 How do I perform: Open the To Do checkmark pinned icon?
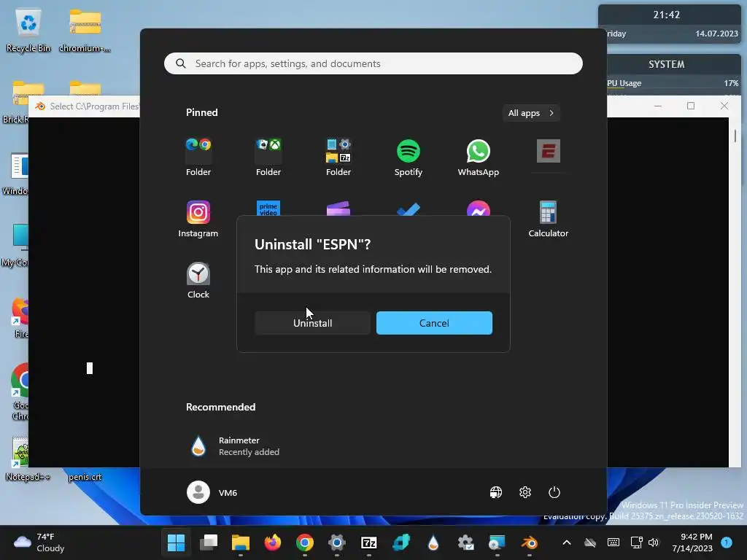pos(409,209)
